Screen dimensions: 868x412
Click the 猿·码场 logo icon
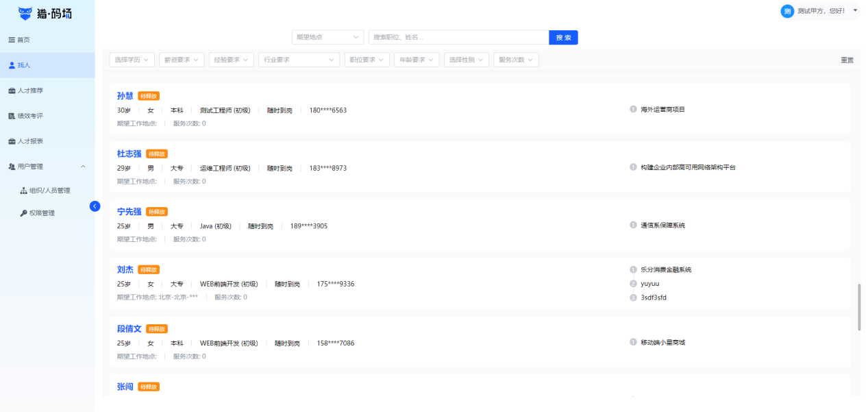[x=25, y=13]
